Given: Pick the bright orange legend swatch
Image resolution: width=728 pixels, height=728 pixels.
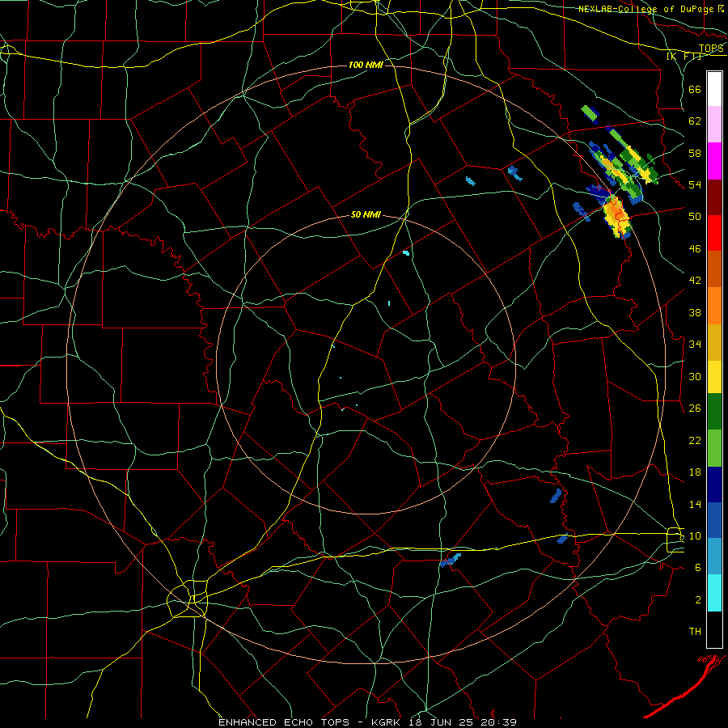Looking at the screenshot, I should (x=714, y=305).
